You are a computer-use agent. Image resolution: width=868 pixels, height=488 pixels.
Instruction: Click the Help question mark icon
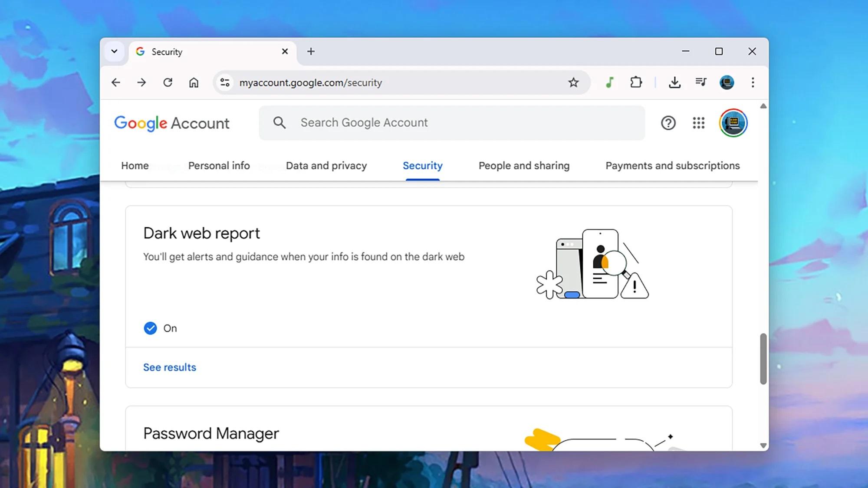pyautogui.click(x=668, y=123)
